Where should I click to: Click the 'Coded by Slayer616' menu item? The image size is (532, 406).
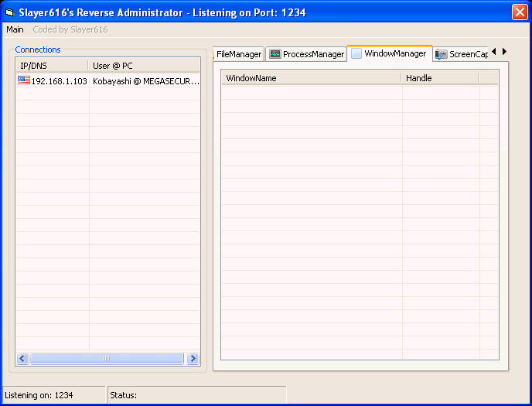click(70, 29)
